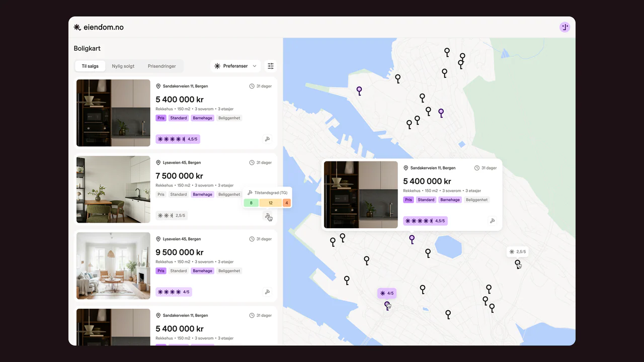Viewport: 644px width, 362px height.
Task: Click the eiendom.no logo
Action: pos(99,27)
